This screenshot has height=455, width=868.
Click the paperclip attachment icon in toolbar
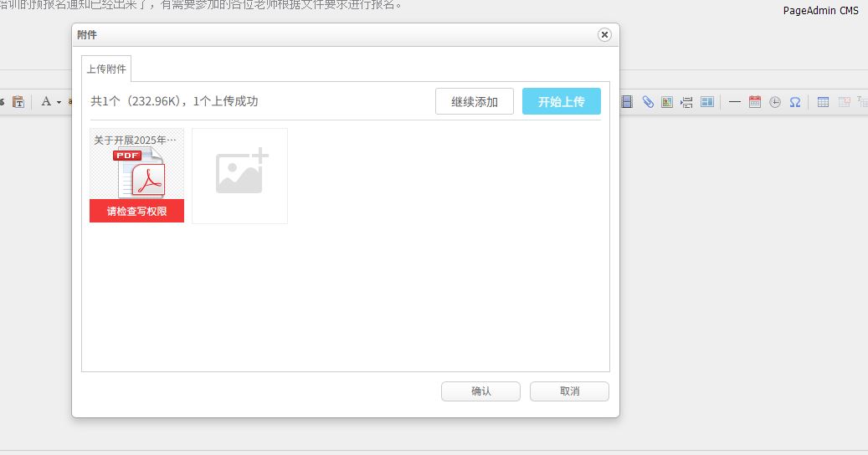click(x=648, y=102)
